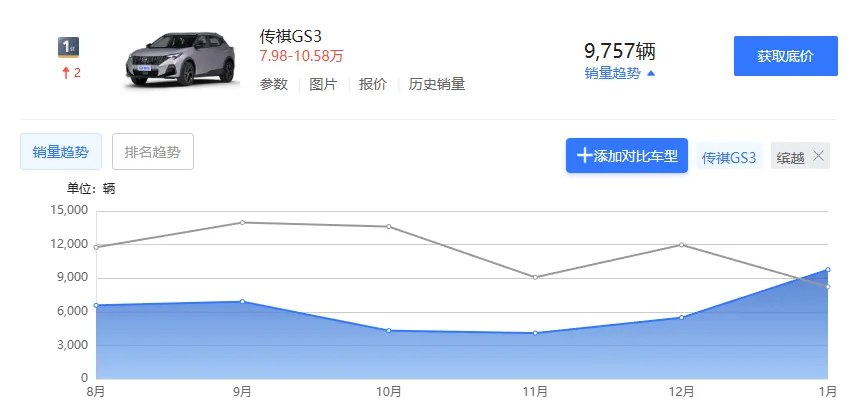Open the 传祺GS3 model title link

tap(291, 37)
